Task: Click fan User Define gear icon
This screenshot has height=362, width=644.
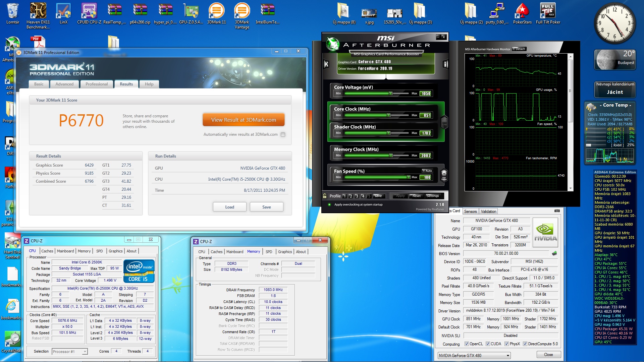Action: click(x=444, y=174)
